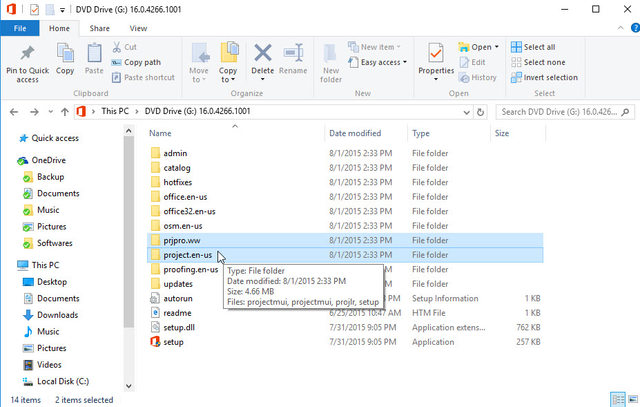Click Copy path in ribbon
The height and width of the screenshot is (407, 640).
(136, 62)
